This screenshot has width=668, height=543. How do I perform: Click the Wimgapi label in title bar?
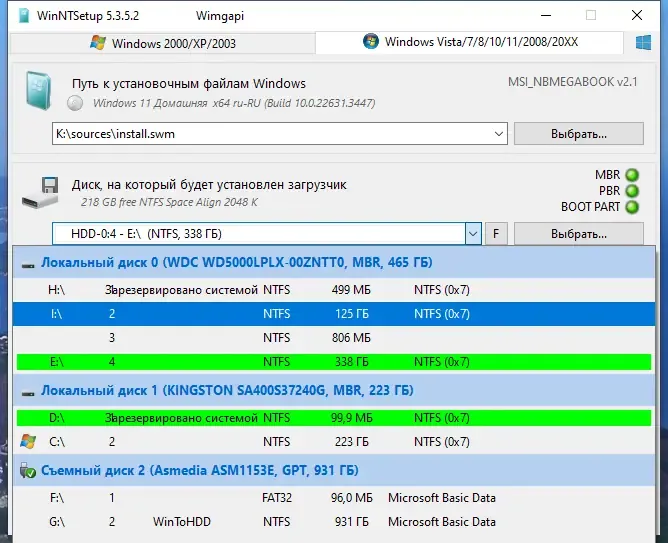pos(220,16)
